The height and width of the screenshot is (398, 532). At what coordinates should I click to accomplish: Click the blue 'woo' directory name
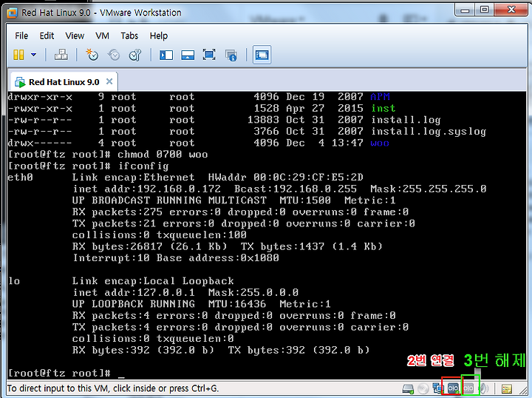pos(380,143)
